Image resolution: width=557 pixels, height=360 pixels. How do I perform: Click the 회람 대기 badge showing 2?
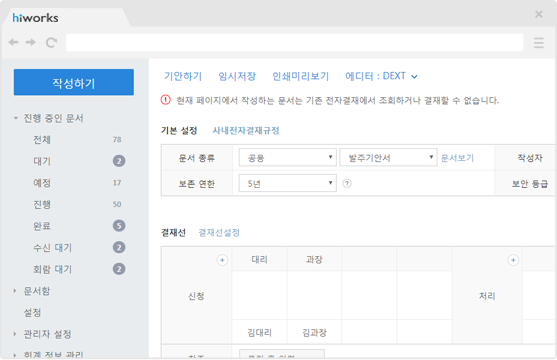click(119, 269)
